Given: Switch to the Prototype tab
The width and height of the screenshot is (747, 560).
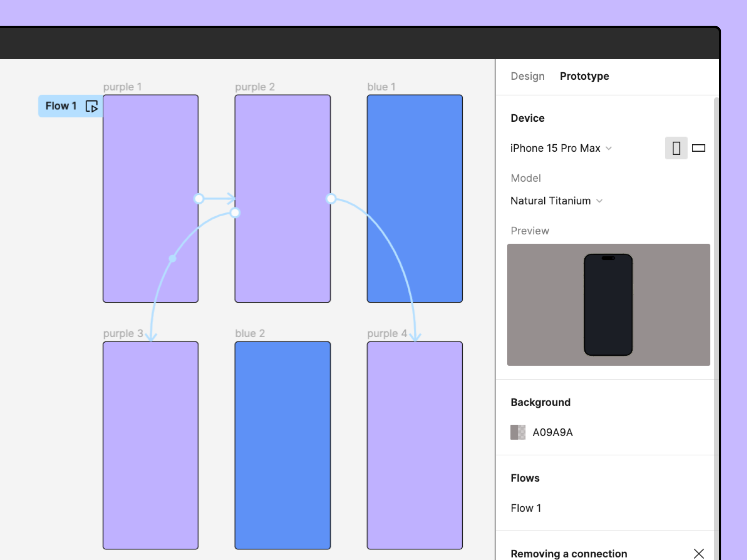Looking at the screenshot, I should click(584, 76).
